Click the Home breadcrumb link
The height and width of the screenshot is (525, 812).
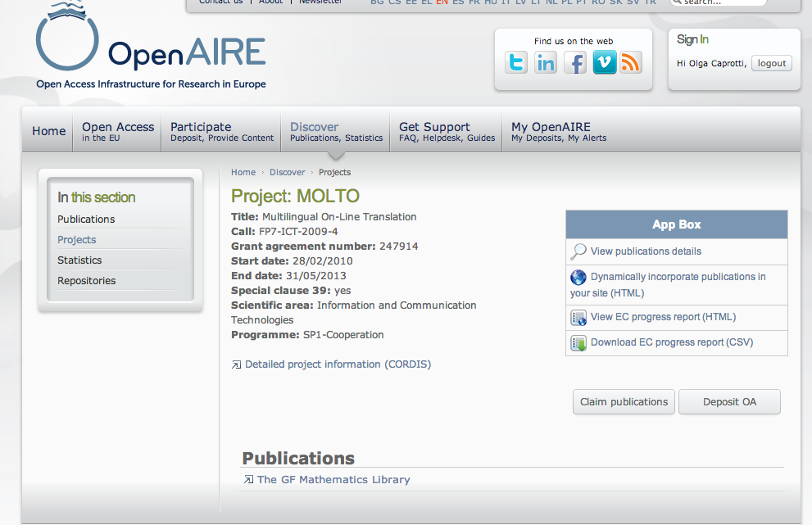243,173
